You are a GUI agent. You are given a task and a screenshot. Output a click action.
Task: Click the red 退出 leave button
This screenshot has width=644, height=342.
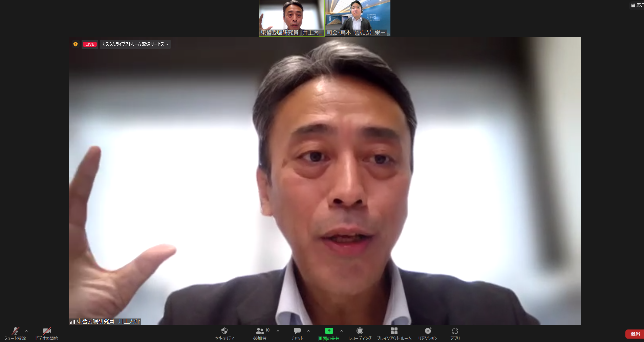[x=635, y=334]
